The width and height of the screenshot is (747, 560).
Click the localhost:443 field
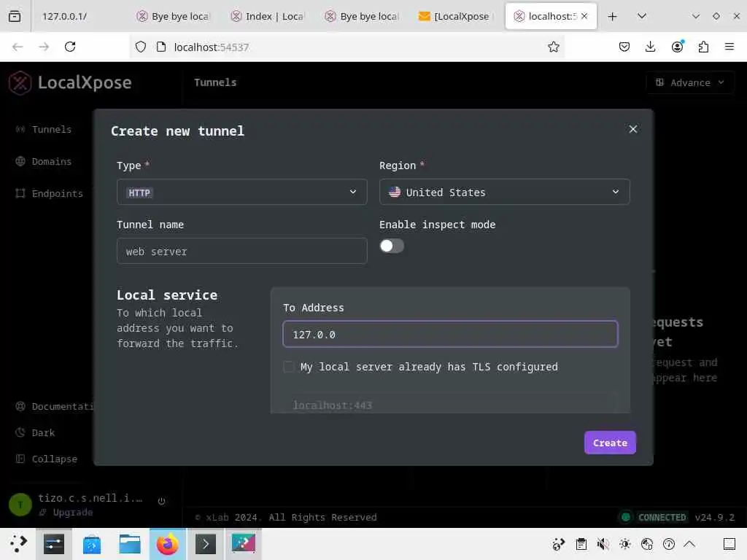450,405
